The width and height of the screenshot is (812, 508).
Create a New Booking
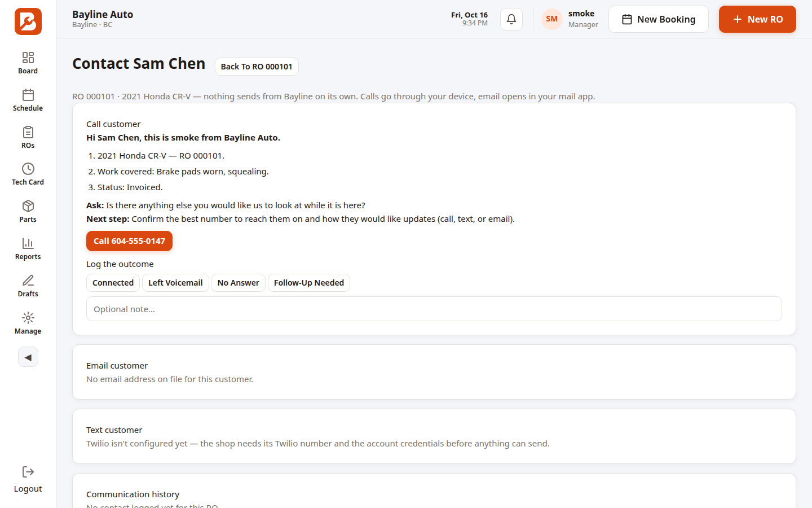(x=659, y=19)
